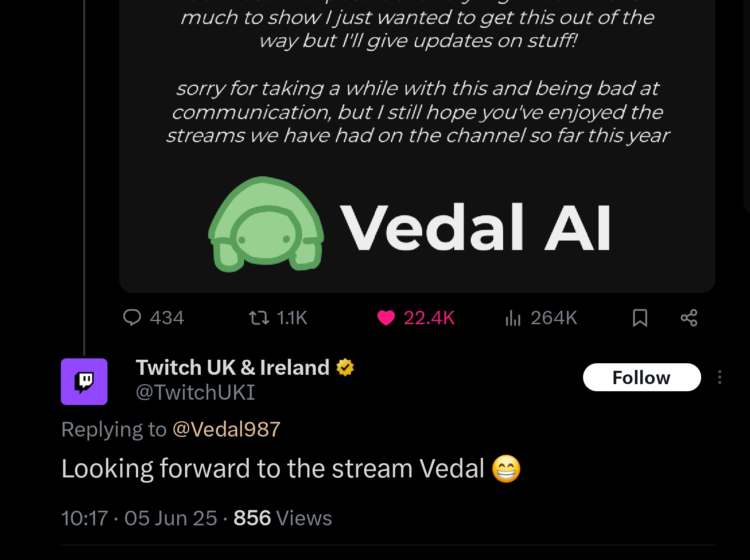Image resolution: width=750 pixels, height=560 pixels.
Task: Repost the Vedal AI tweet
Action: pyautogui.click(x=259, y=318)
